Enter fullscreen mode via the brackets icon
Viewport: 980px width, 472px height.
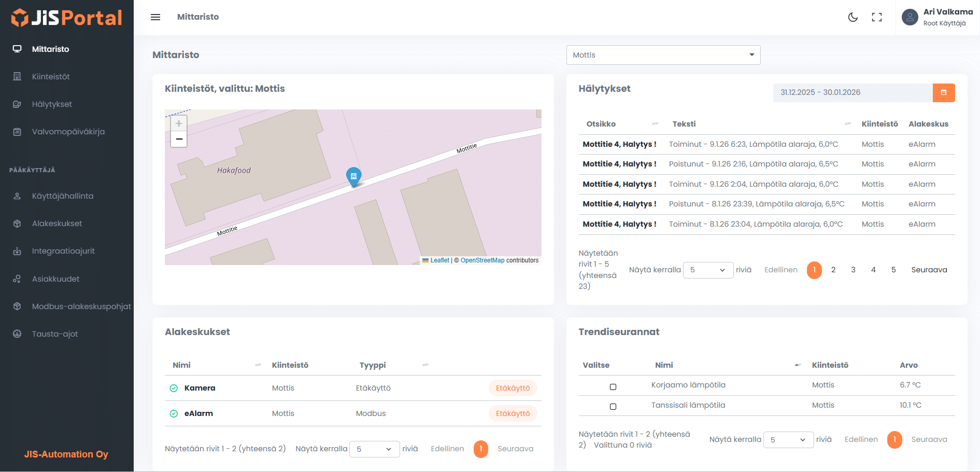pyautogui.click(x=876, y=17)
